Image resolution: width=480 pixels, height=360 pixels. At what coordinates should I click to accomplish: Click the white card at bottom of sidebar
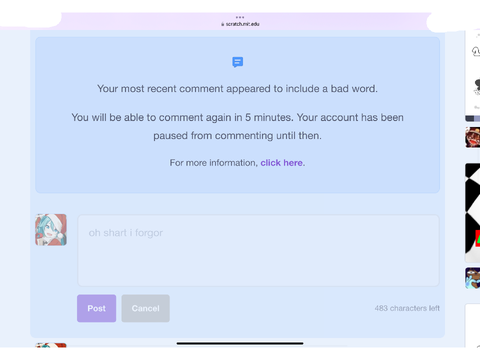[x=473, y=326]
